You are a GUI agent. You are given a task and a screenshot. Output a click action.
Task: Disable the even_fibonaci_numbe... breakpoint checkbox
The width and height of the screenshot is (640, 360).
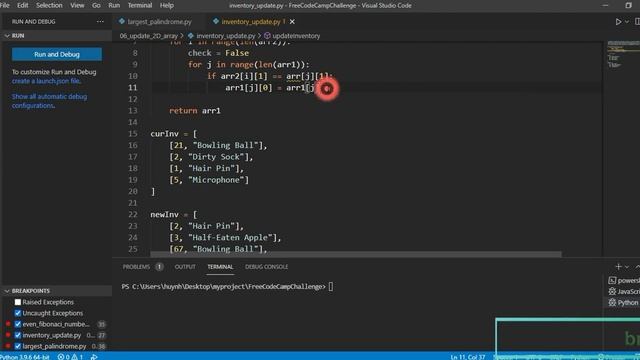point(18,324)
